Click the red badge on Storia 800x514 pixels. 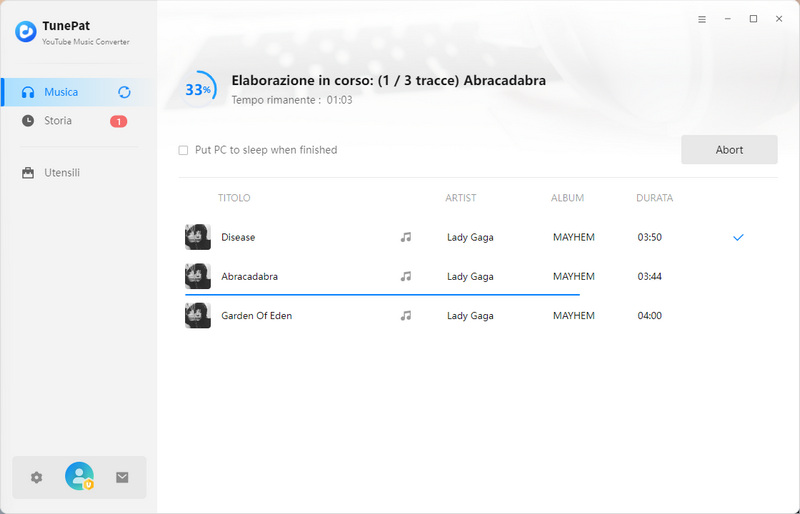coord(118,121)
